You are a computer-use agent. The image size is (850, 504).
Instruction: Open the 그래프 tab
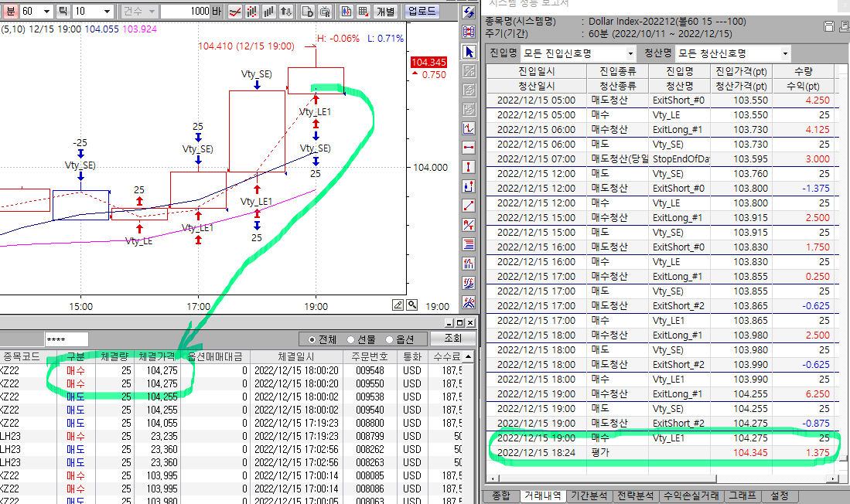[x=742, y=496]
